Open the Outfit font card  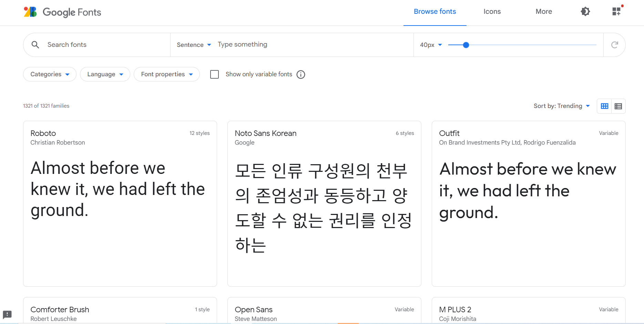529,204
